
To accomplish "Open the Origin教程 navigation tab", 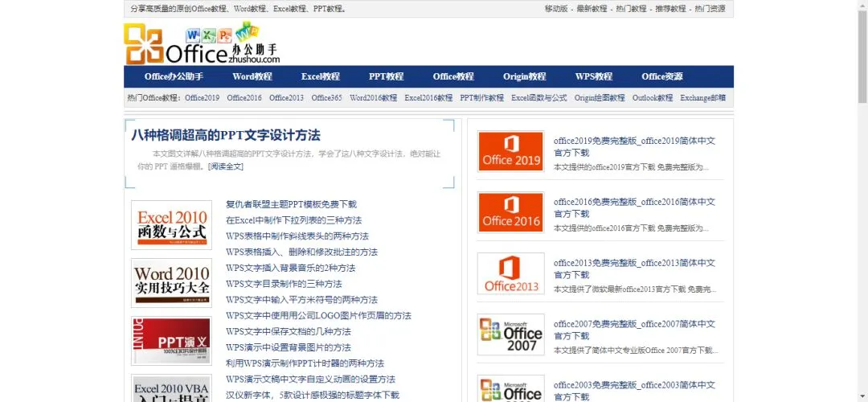I will (524, 76).
